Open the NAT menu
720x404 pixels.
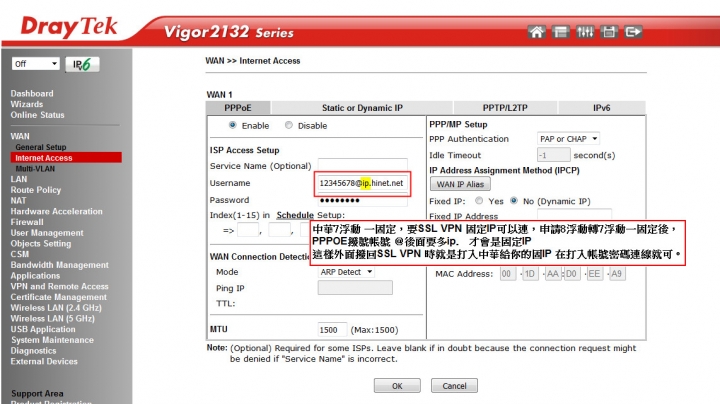tap(18, 201)
